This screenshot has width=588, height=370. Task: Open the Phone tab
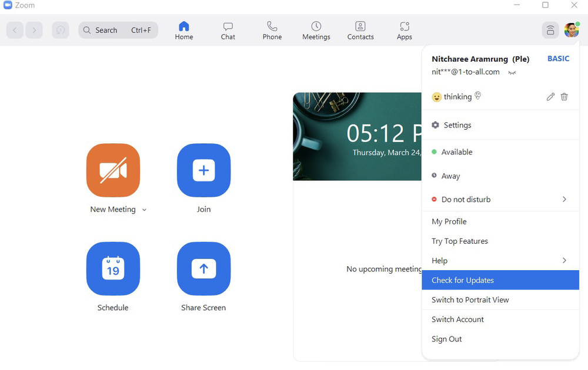click(x=272, y=31)
